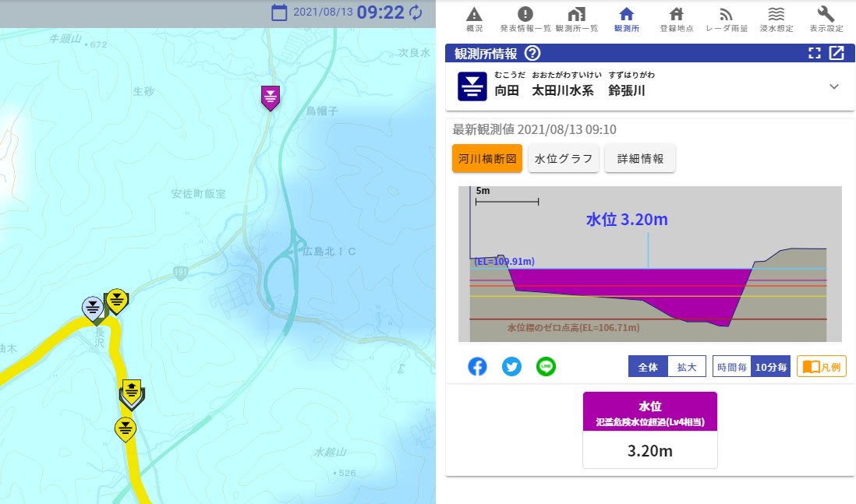Share on LINE
Image resolution: width=856 pixels, height=504 pixels.
(x=546, y=367)
